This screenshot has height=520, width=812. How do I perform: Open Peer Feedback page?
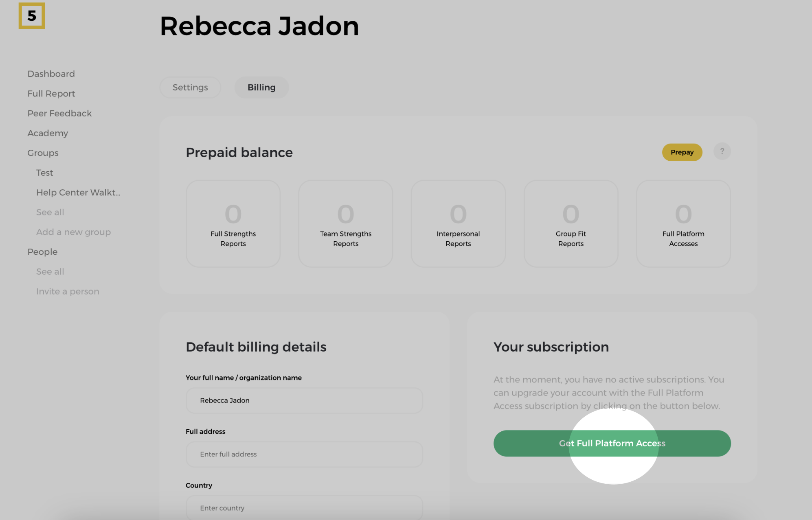point(59,114)
